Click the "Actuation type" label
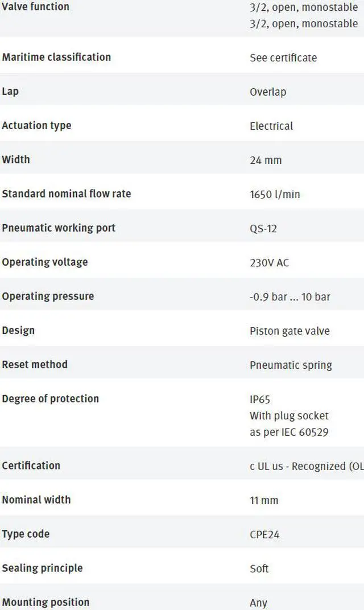The width and height of the screenshot is (364, 610). point(36,125)
